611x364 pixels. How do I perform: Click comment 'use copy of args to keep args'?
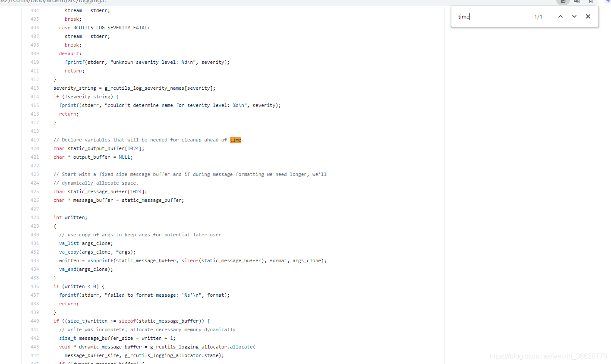tap(140, 235)
